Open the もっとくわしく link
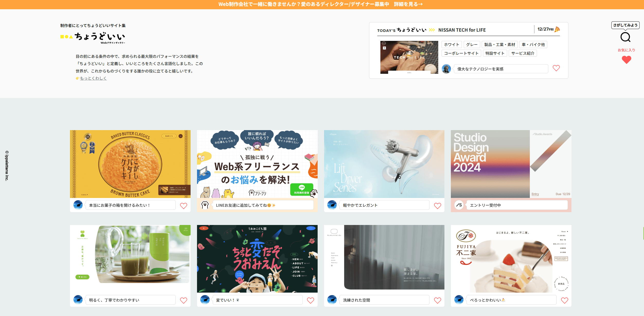This screenshot has width=644, height=316. coord(93,78)
